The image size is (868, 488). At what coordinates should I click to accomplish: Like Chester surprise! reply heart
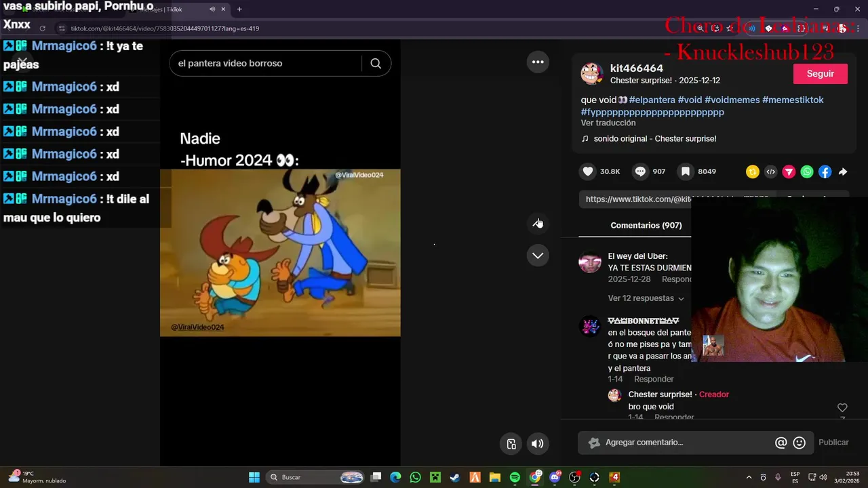[842, 407]
